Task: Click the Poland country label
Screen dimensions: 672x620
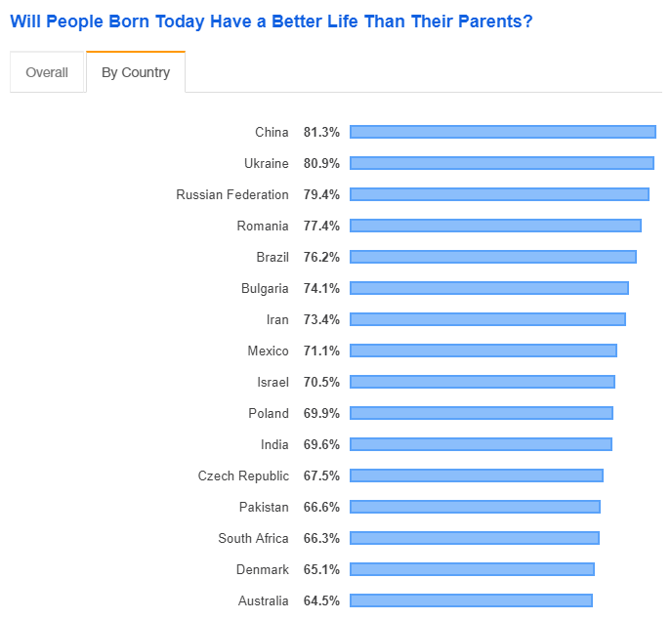Action: click(269, 413)
